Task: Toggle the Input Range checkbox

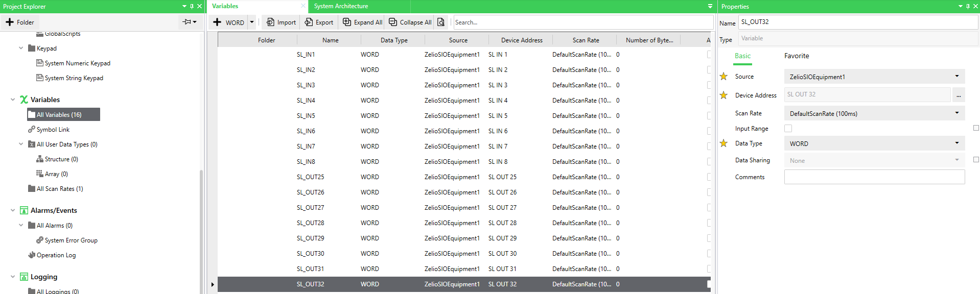Action: coord(788,129)
